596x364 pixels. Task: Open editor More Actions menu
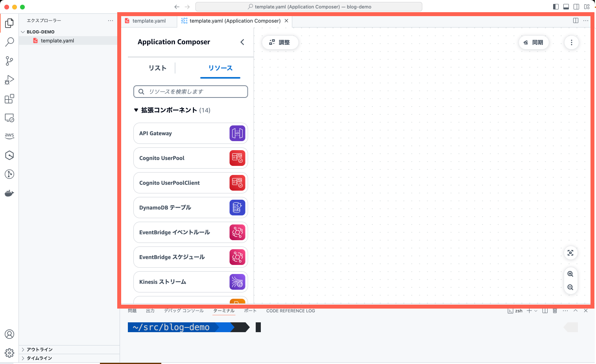click(586, 20)
